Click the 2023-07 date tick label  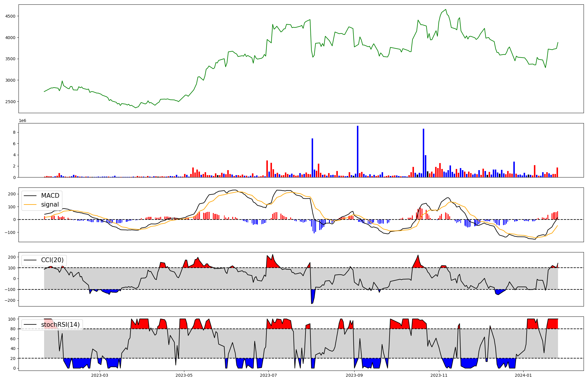[x=268, y=375]
